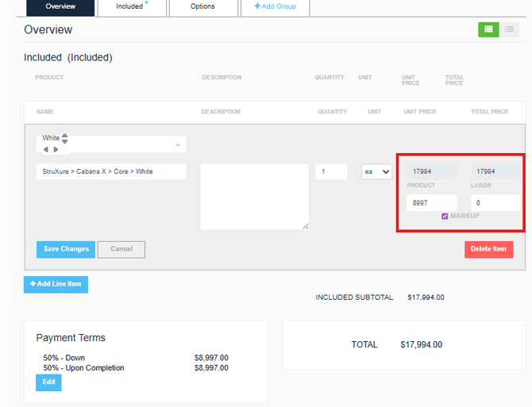Click the left arrow under White

tap(46, 149)
